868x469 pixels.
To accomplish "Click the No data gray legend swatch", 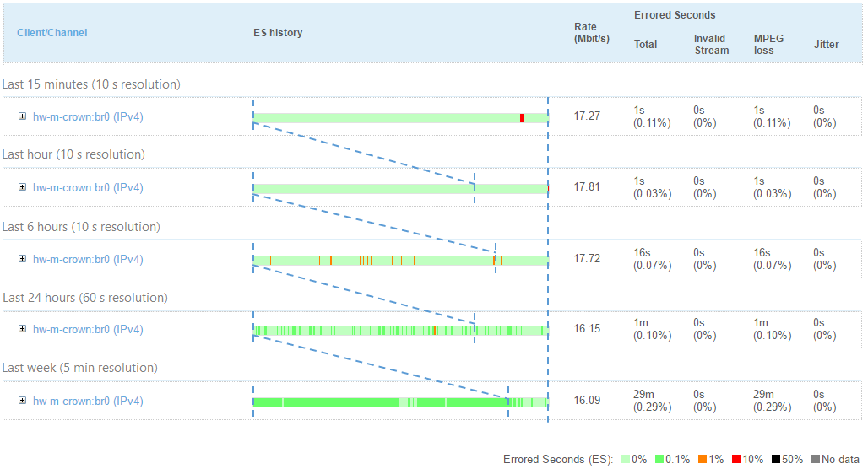I will pyautogui.click(x=816, y=460).
